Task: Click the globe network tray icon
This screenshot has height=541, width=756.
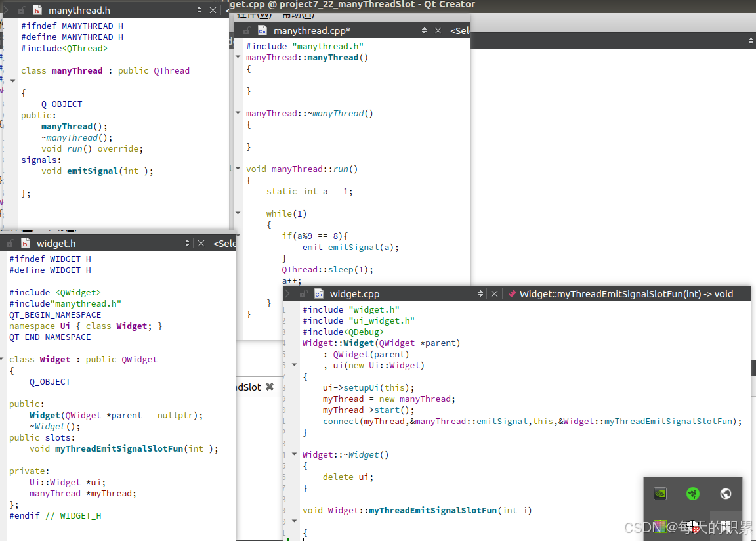Action: (725, 494)
